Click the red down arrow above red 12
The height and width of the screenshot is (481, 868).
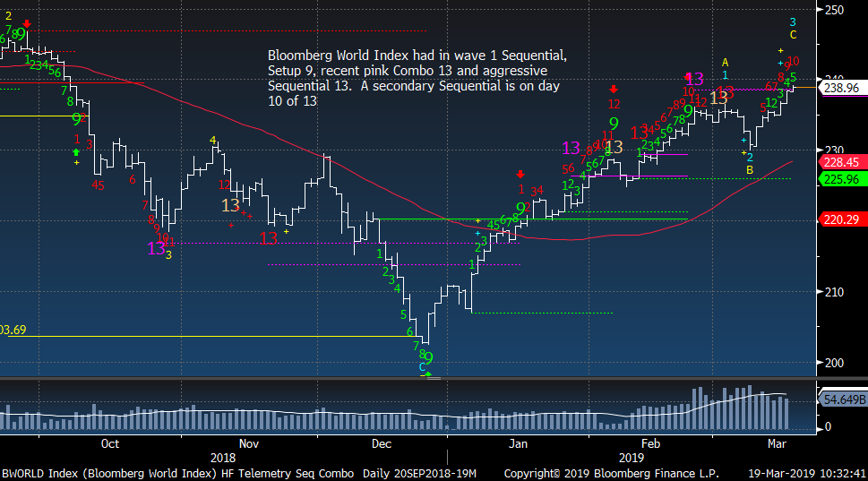pos(614,89)
